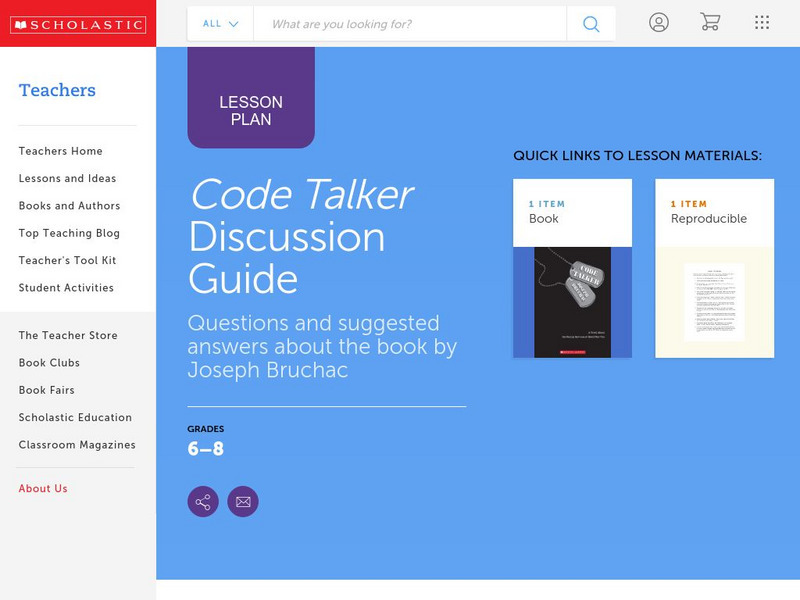Click the red About Us link
Screen dimensions: 800x600
(x=43, y=488)
